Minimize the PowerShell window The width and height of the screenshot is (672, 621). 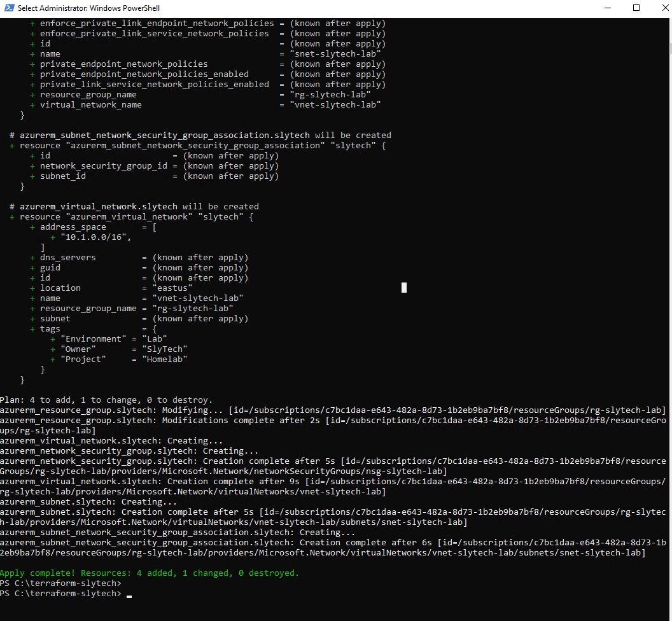click(607, 8)
